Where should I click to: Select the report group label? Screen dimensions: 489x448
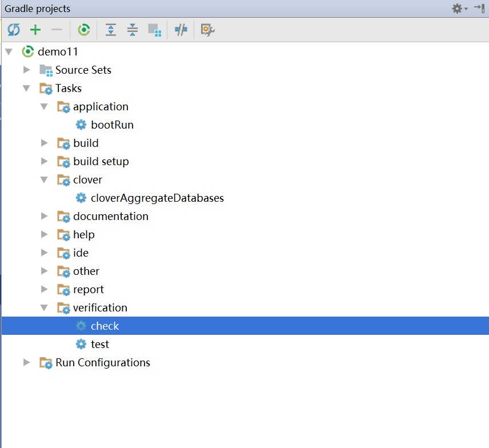(x=89, y=290)
